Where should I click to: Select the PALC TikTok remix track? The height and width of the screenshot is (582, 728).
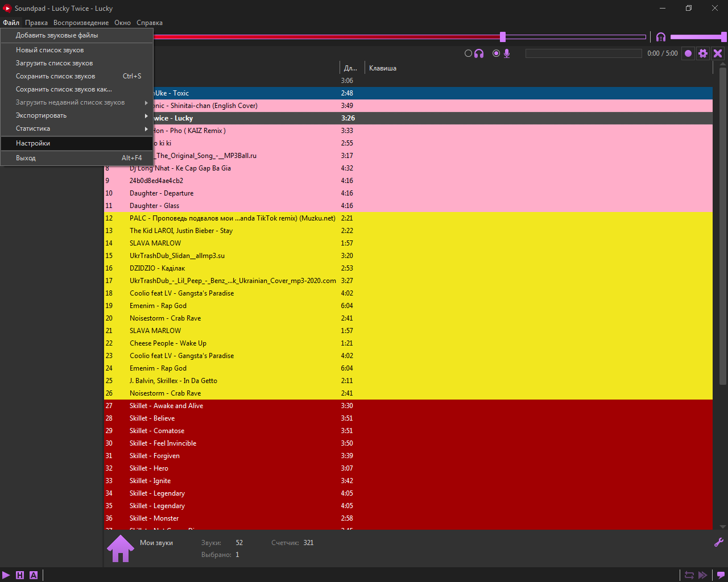[x=408, y=218]
